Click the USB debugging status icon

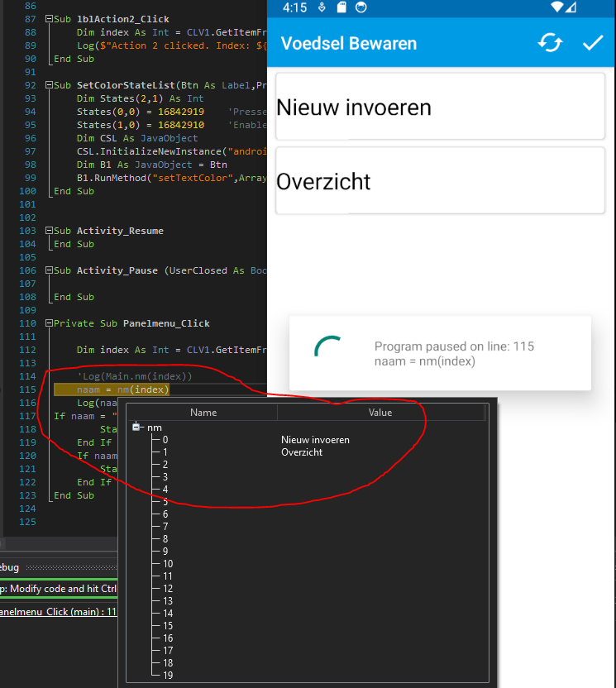pos(322,7)
